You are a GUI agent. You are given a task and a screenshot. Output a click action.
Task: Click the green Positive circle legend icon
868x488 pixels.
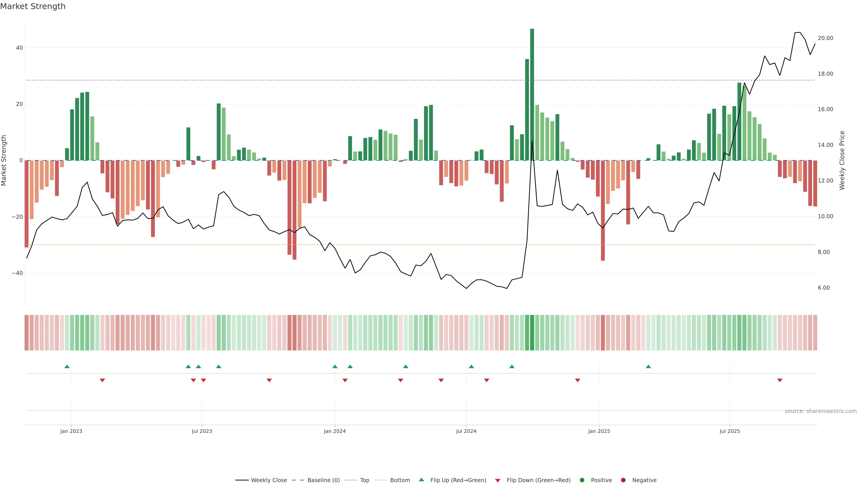coord(582,480)
